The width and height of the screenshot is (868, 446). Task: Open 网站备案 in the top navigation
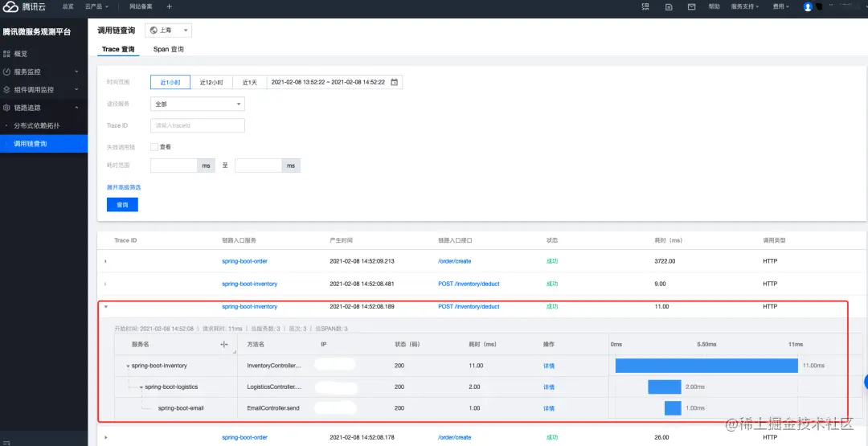141,6
